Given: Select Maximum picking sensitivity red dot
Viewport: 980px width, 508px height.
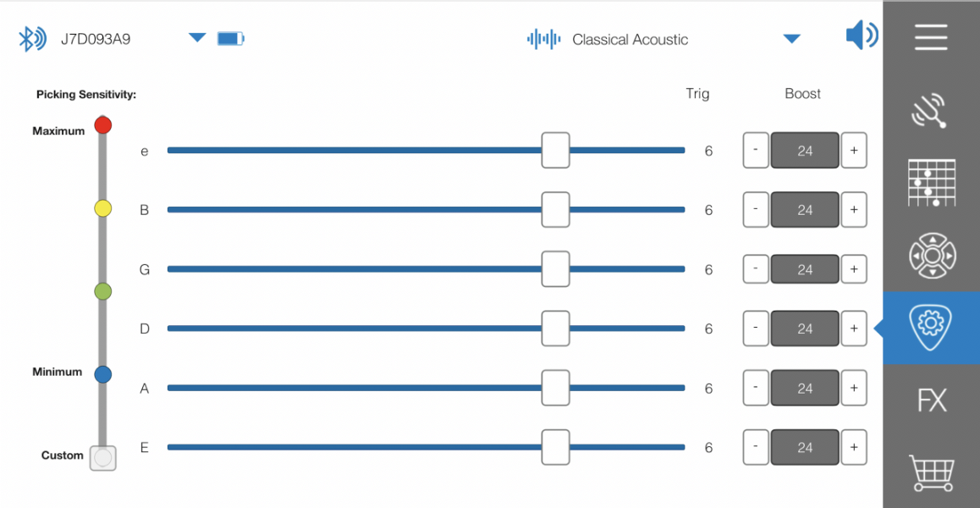Looking at the screenshot, I should pos(103,125).
